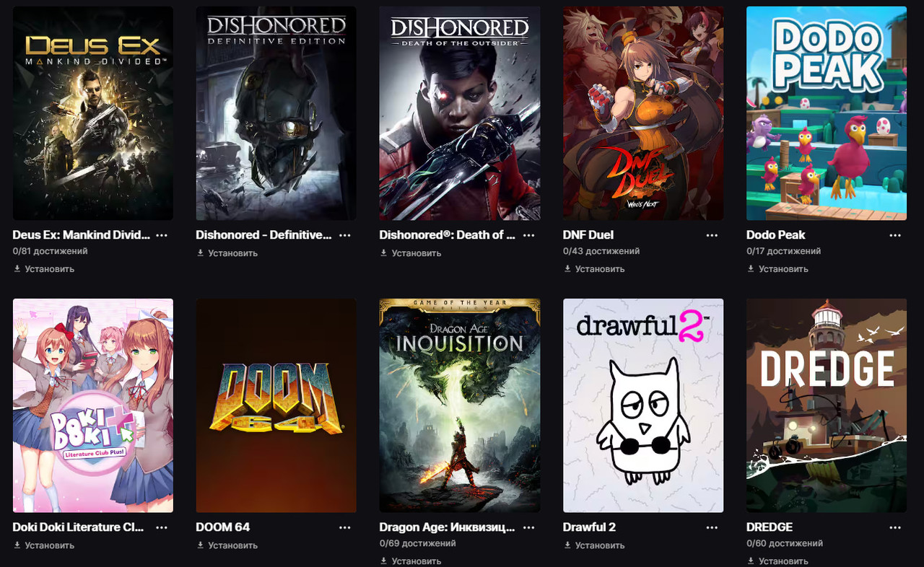Open the three-dot menu for DNF Duel
The height and width of the screenshot is (567, 924).
click(712, 236)
